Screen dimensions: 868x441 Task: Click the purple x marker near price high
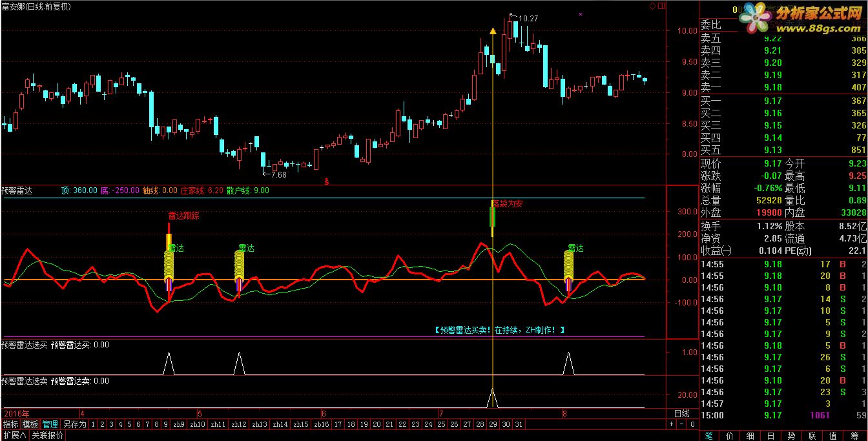580,14
